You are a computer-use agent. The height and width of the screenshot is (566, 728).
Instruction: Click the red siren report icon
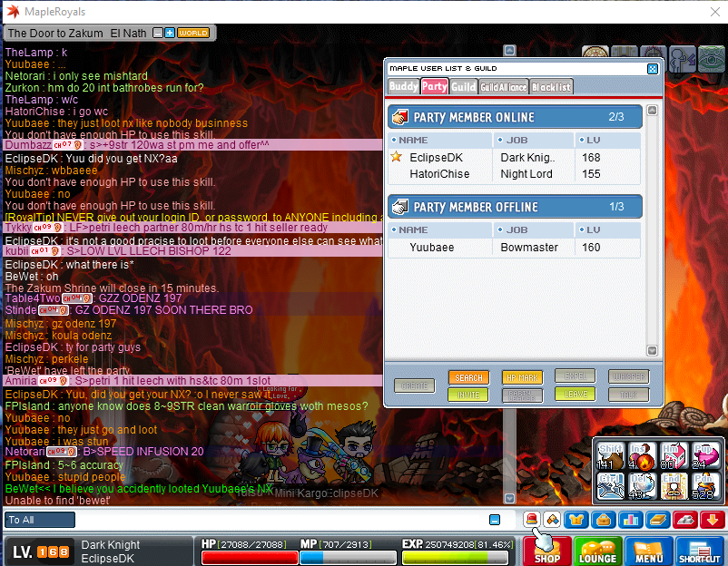click(532, 520)
